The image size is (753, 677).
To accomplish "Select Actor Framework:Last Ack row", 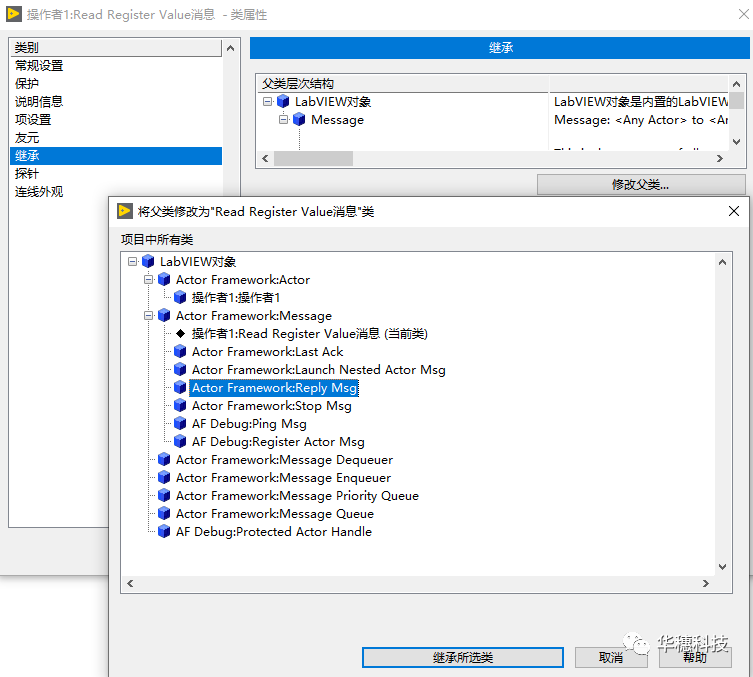I will [x=267, y=351].
